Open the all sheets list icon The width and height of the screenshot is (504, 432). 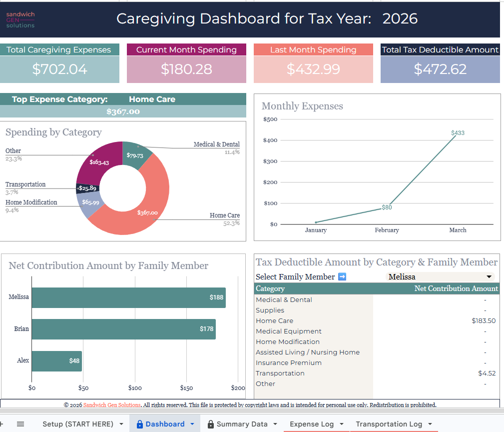tap(20, 424)
